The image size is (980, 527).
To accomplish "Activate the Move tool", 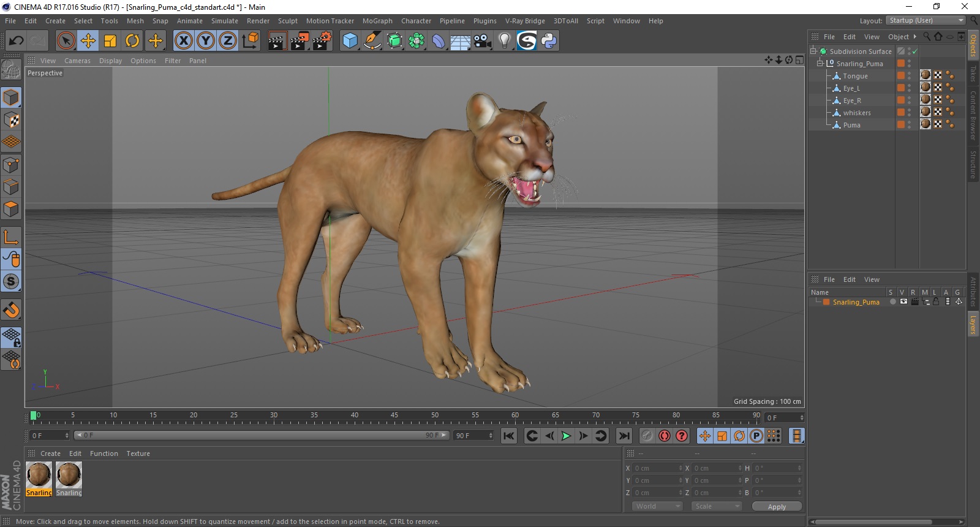I will (88, 41).
